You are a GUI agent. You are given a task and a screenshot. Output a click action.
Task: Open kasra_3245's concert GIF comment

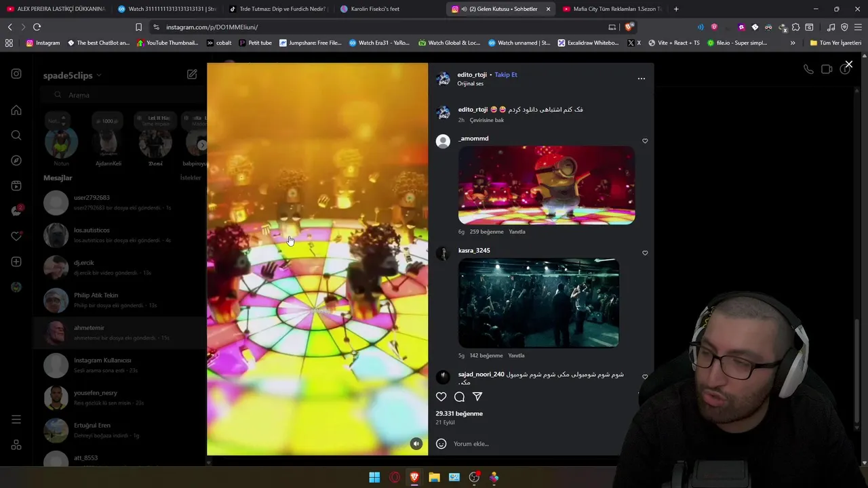[538, 303]
